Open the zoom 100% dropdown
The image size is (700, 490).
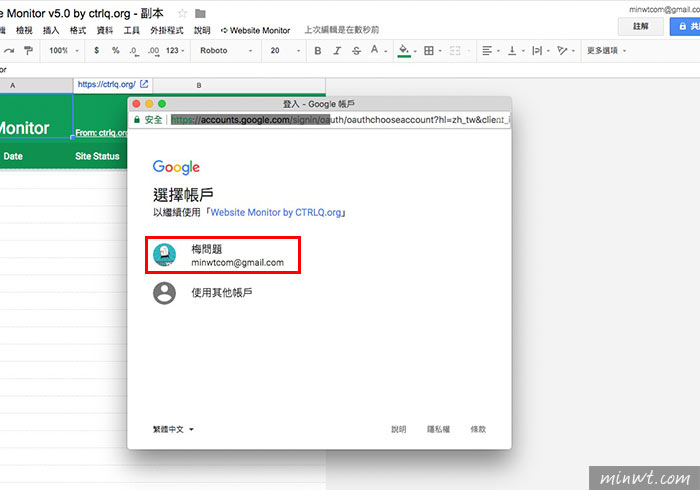[64, 50]
